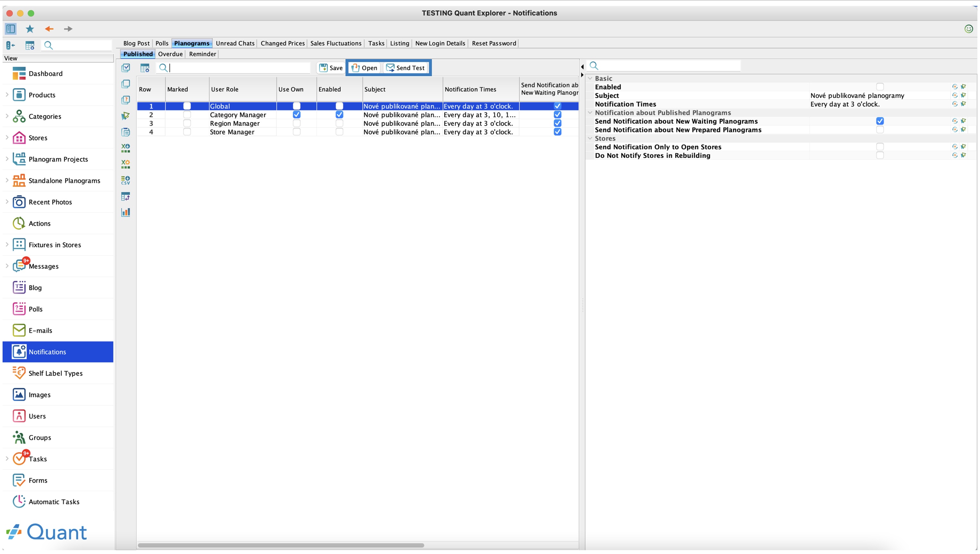
Task: Collapse Notification about Published Planograms group
Action: point(590,113)
